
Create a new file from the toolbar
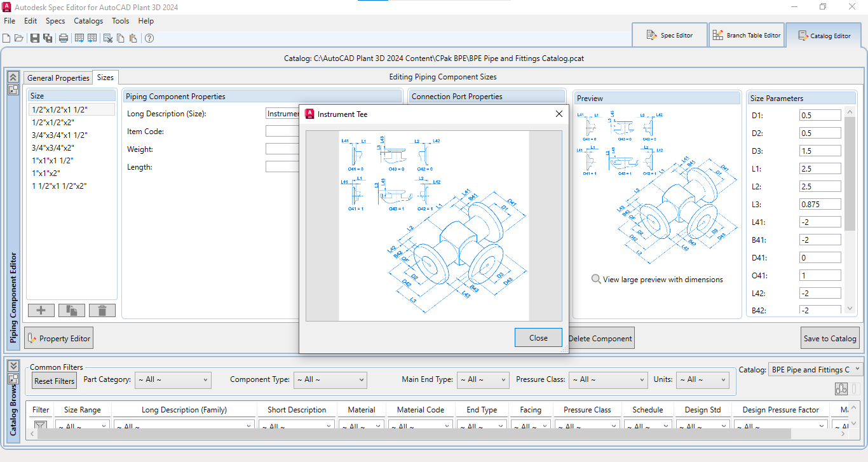pos(6,38)
